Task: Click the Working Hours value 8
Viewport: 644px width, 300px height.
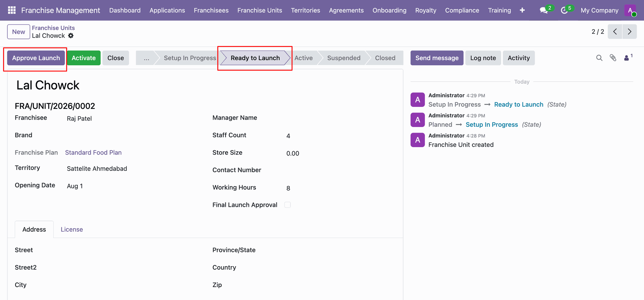Action: (x=288, y=188)
